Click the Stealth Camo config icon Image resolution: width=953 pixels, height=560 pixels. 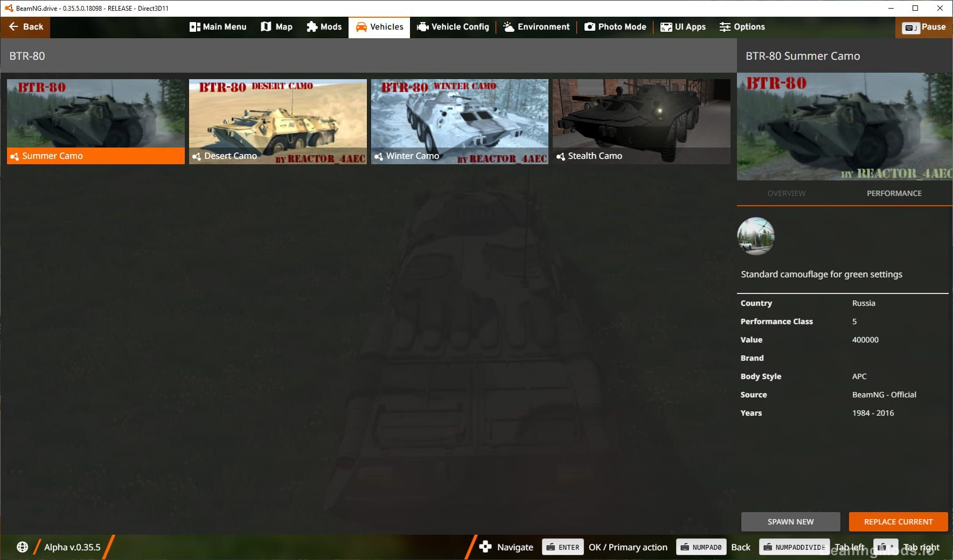pyautogui.click(x=561, y=156)
